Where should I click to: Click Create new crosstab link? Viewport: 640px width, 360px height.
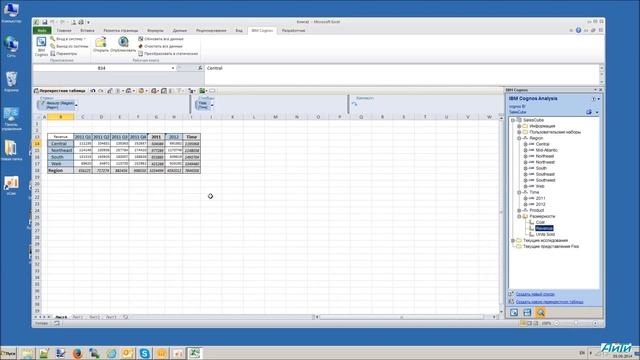[549, 302]
